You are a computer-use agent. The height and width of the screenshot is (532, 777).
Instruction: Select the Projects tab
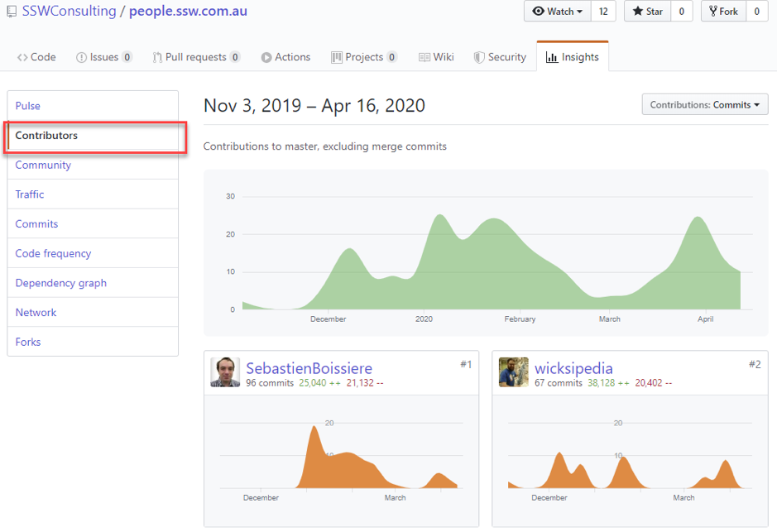363,57
